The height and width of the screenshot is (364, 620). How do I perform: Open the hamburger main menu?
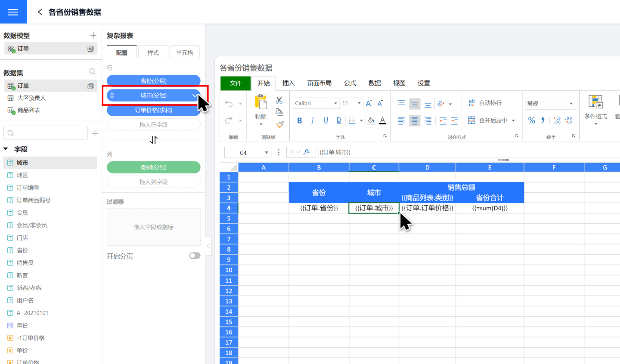tap(13, 12)
